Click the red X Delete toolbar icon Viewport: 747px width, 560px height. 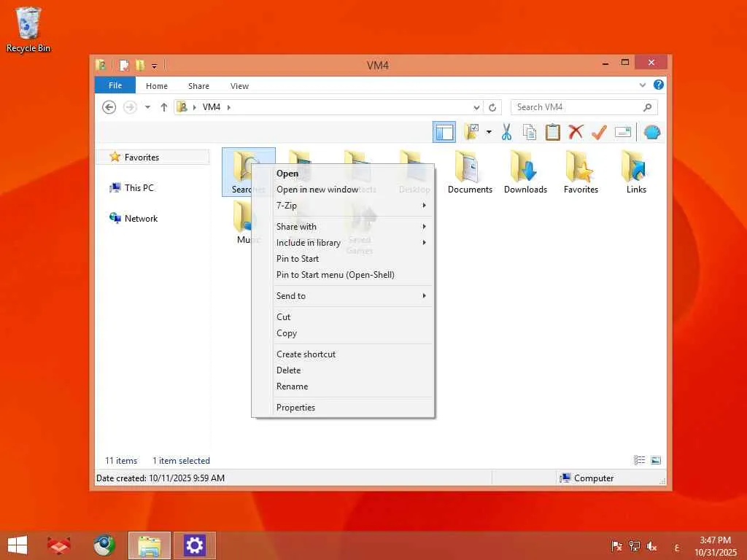(576, 132)
